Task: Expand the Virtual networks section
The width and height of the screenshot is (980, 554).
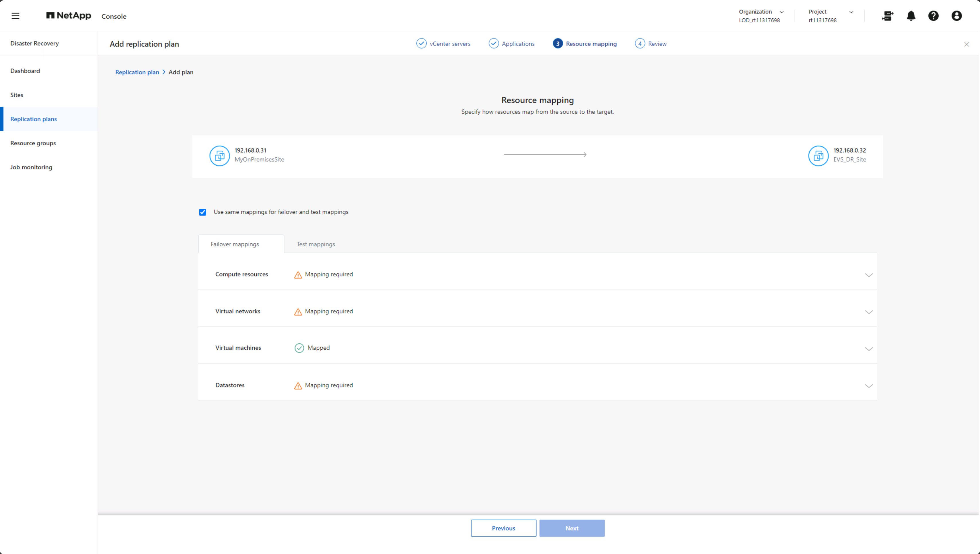Action: pos(868,312)
